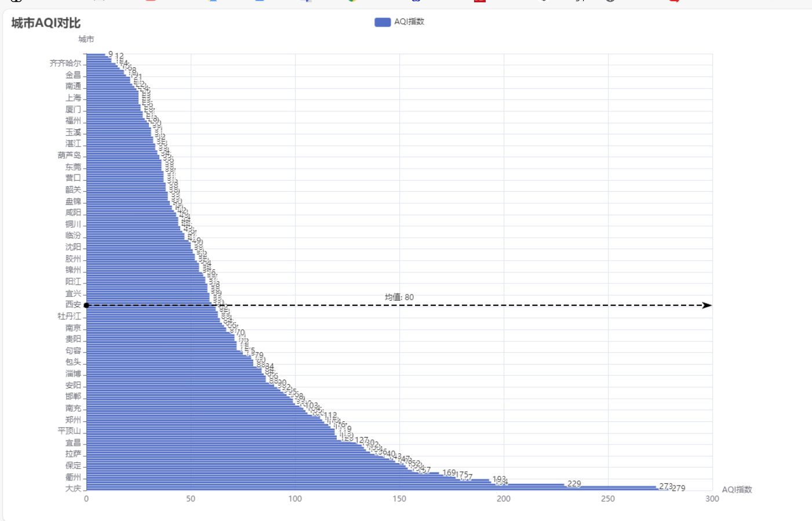Select the 衢州 city label
Viewport: 812px width, 521px height.
74,477
